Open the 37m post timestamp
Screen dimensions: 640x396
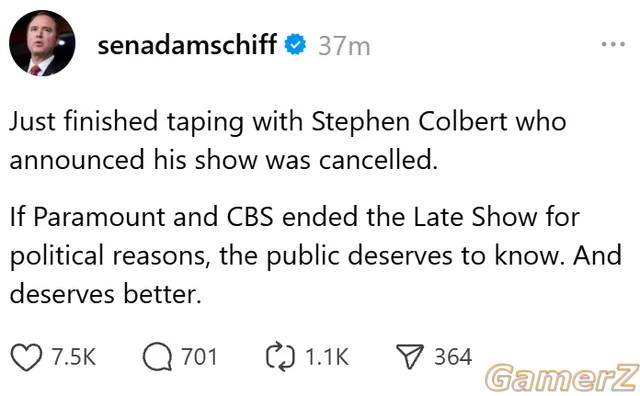344,46
